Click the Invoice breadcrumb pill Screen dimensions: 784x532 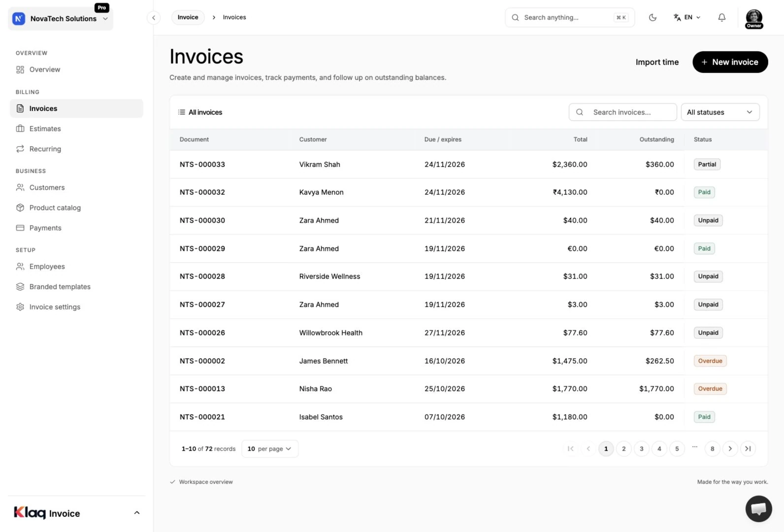point(188,17)
